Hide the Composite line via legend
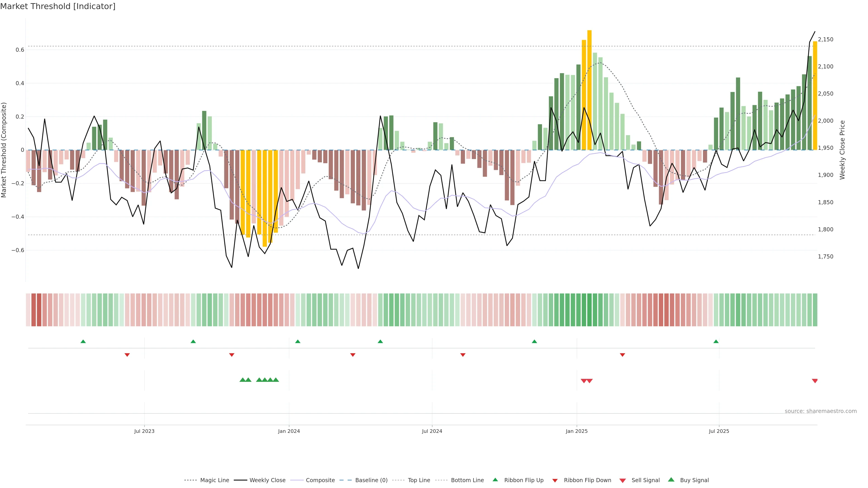The height and width of the screenshot is (488, 868). [320, 480]
